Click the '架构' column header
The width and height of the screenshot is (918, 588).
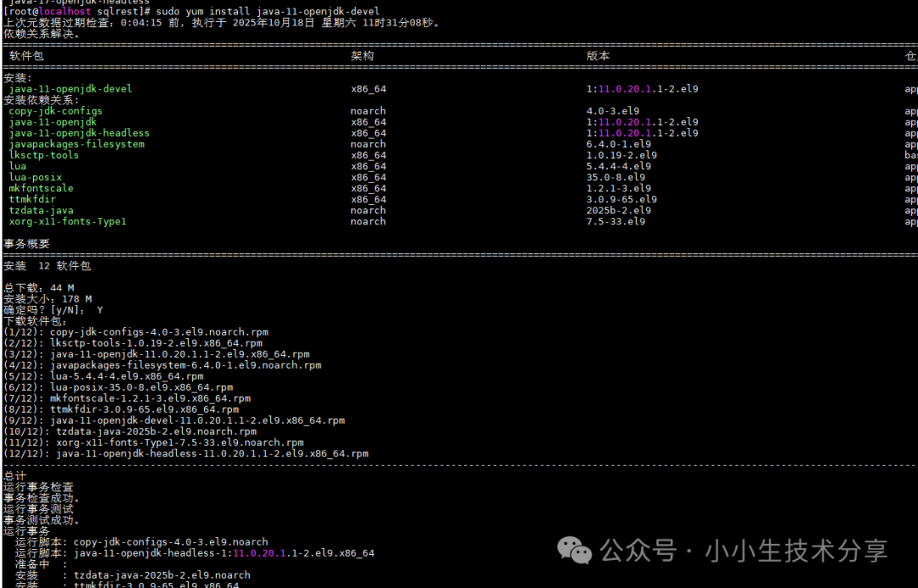coord(362,55)
